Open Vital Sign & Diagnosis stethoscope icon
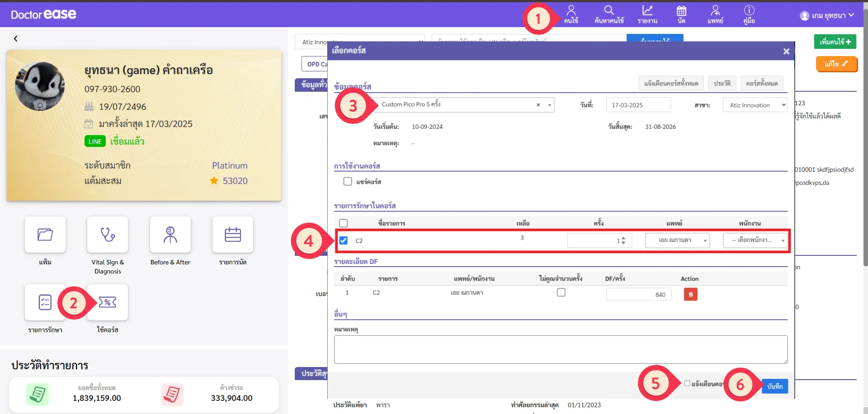Screen dimensions: 868x414 (x=108, y=235)
